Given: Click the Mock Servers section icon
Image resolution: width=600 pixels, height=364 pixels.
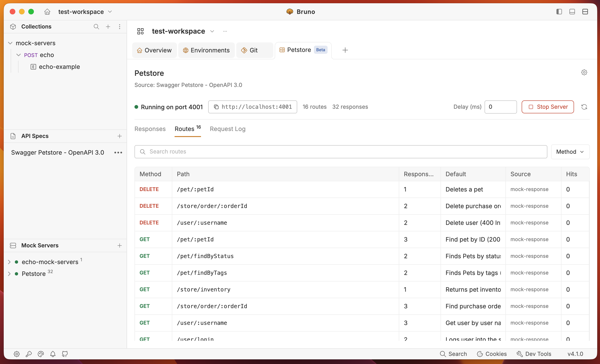Looking at the screenshot, I should [13, 246].
